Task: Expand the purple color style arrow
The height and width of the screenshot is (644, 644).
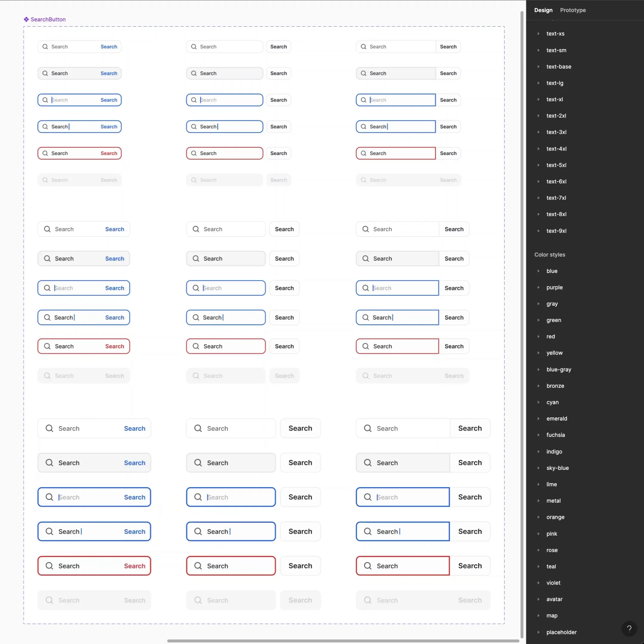Action: [x=538, y=287]
